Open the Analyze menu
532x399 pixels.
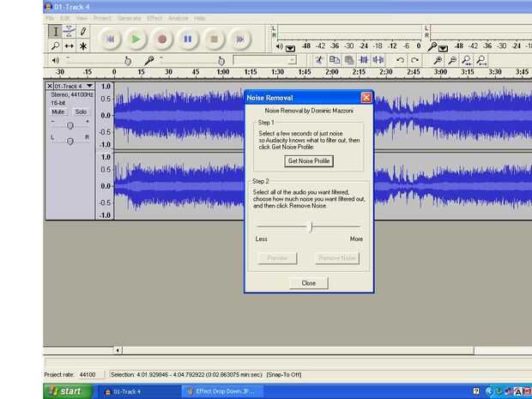tap(178, 18)
